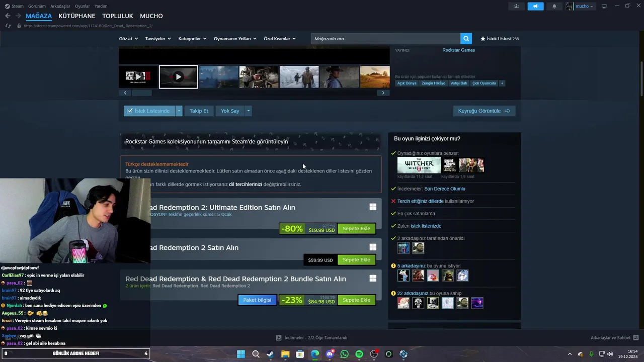The width and height of the screenshot is (644, 362).
Task: Click the store URL address text
Action: click(88, 26)
